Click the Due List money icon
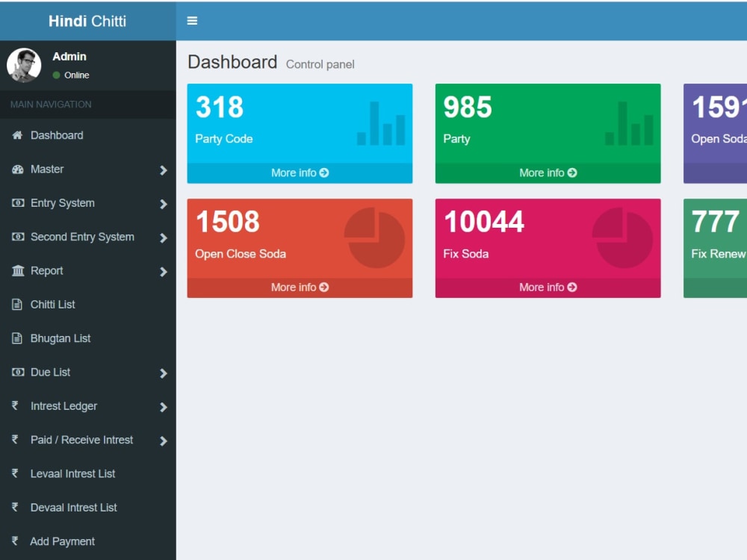 pyautogui.click(x=18, y=372)
